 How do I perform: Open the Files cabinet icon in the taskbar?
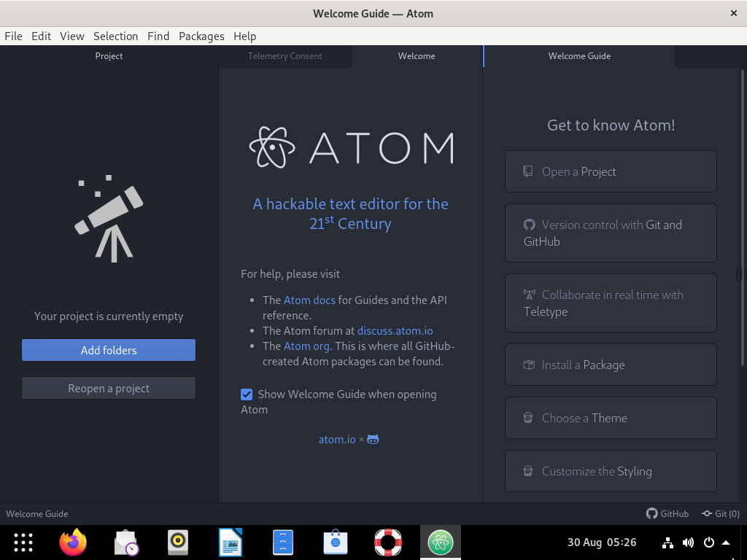[283, 542]
